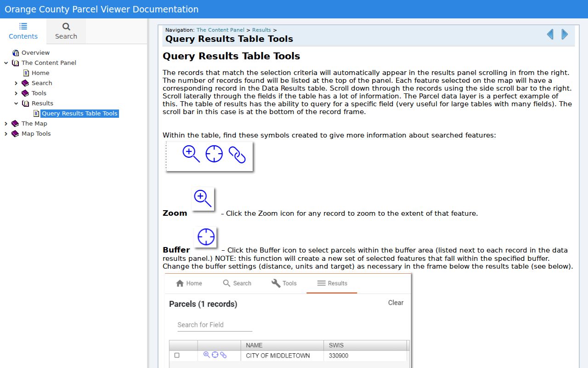Viewport: 588px width, 368px height.
Task: Open the Results breadcrumb link
Action: 261,30
